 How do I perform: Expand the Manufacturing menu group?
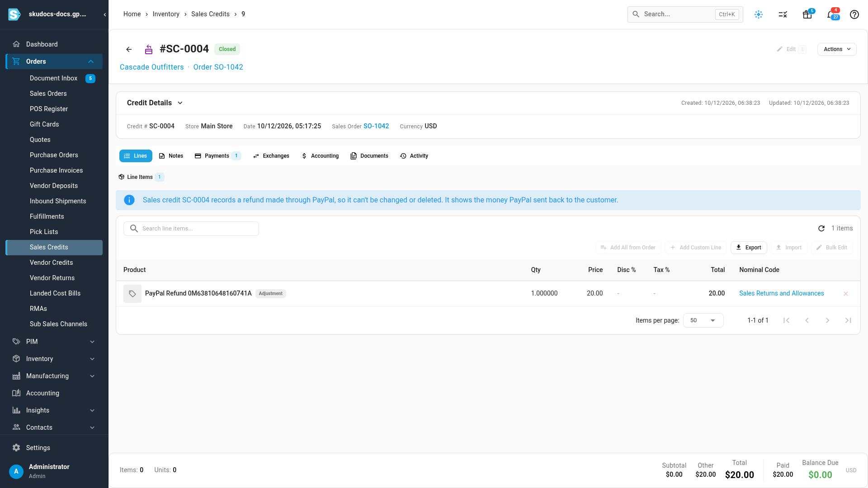point(54,376)
